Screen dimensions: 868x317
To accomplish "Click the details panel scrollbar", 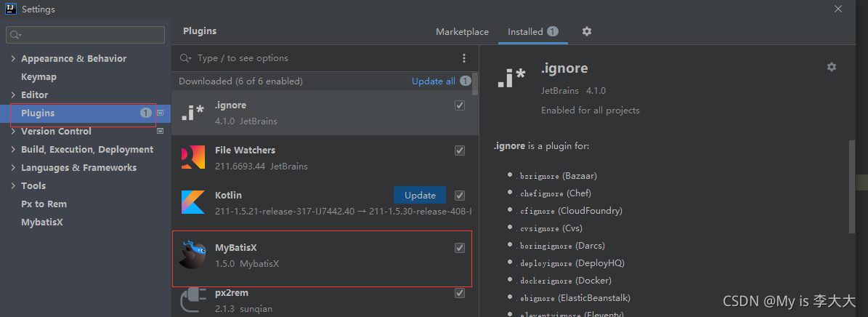I will click(x=852, y=185).
